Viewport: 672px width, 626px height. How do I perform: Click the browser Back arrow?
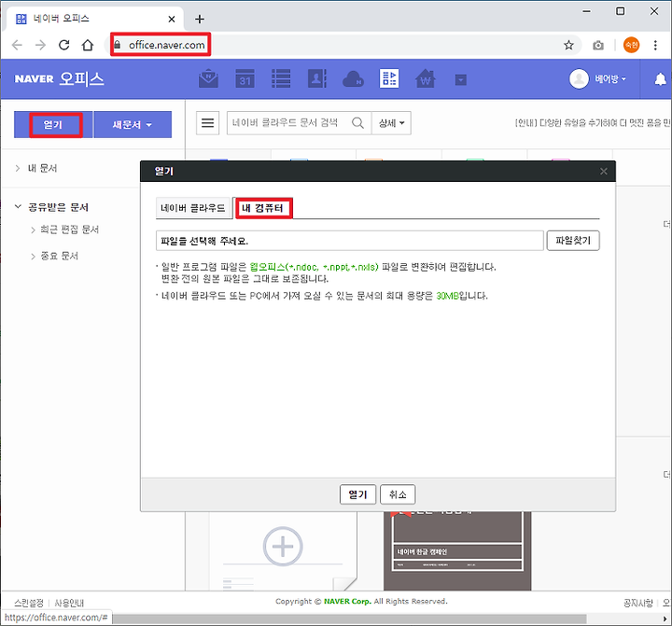(17, 45)
